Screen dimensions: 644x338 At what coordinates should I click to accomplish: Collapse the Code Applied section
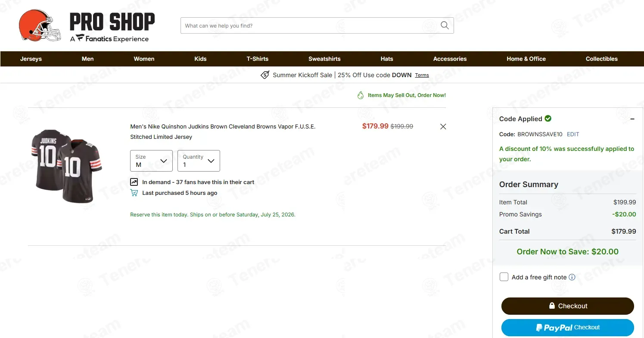(x=632, y=119)
